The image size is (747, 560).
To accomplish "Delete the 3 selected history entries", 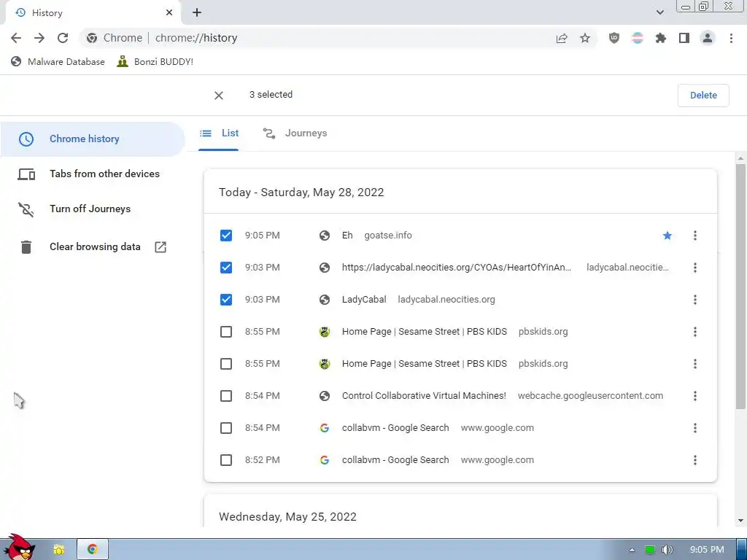I will click(x=703, y=96).
